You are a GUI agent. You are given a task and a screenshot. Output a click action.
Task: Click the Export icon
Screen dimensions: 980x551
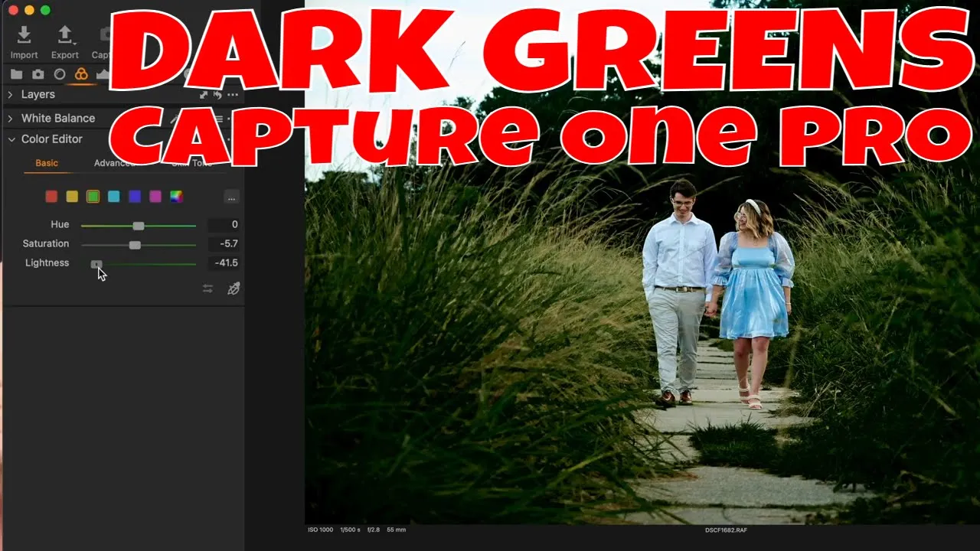click(64, 34)
